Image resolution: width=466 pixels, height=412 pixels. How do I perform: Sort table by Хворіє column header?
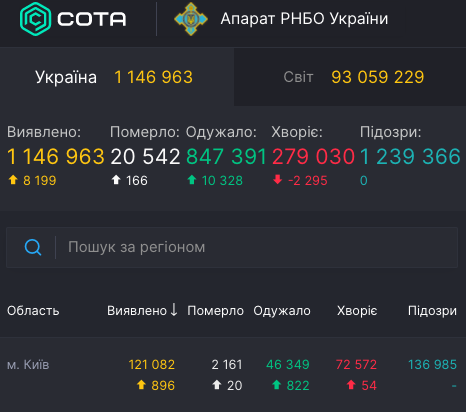tap(357, 311)
